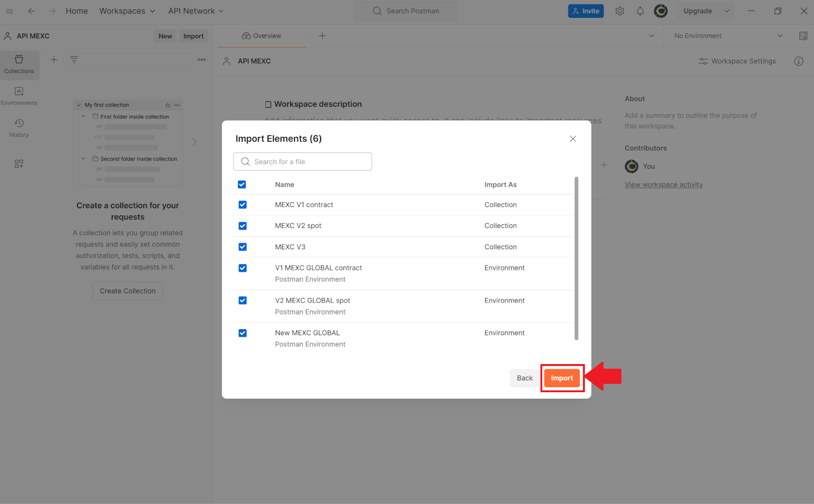Collapse First folder inside collection
This screenshot has height=504, width=814.
[x=83, y=116]
